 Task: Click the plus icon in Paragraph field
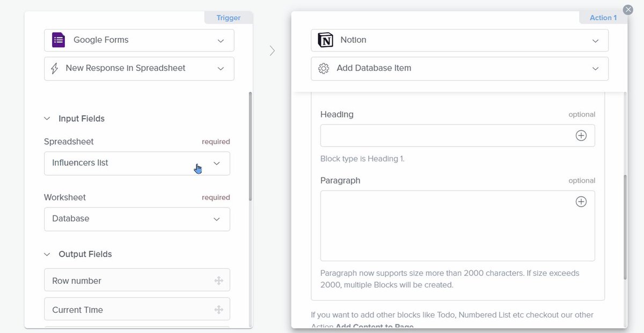point(581,202)
